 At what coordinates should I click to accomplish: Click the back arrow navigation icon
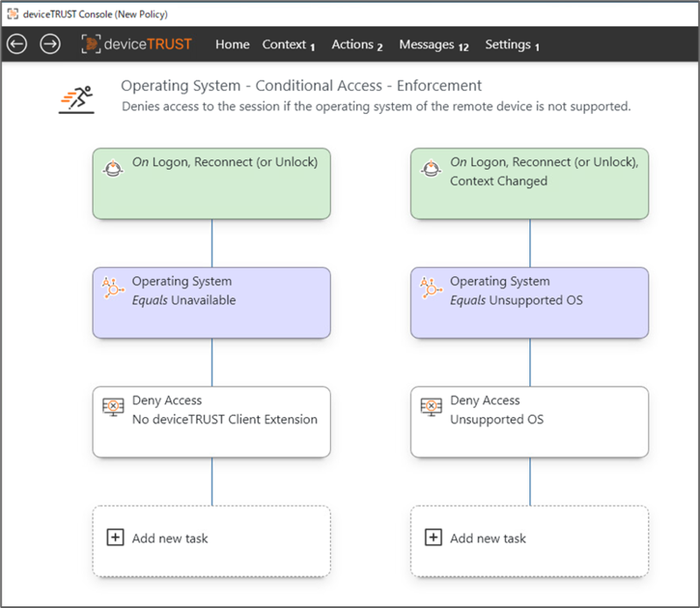tap(17, 45)
